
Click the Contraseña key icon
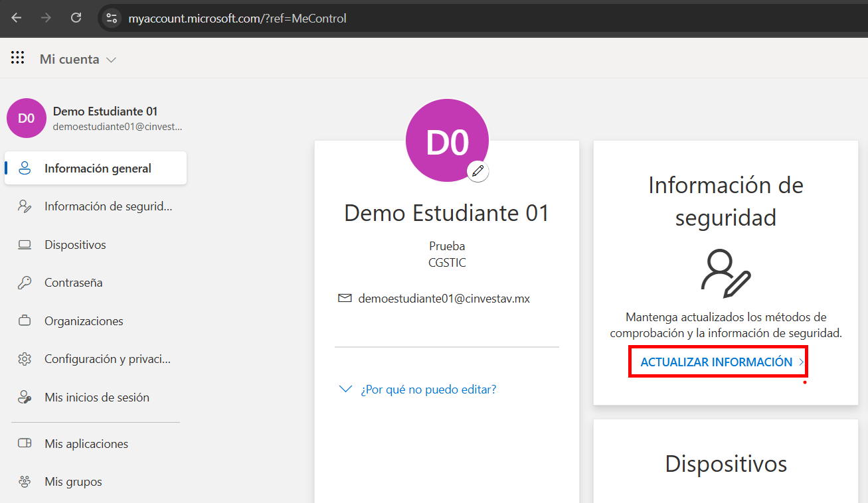[25, 283]
